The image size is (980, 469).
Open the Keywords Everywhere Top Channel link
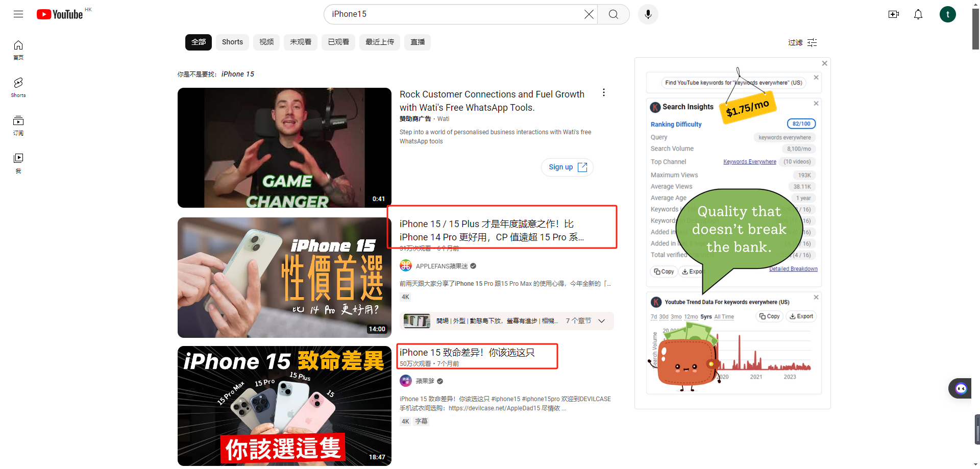click(x=749, y=161)
